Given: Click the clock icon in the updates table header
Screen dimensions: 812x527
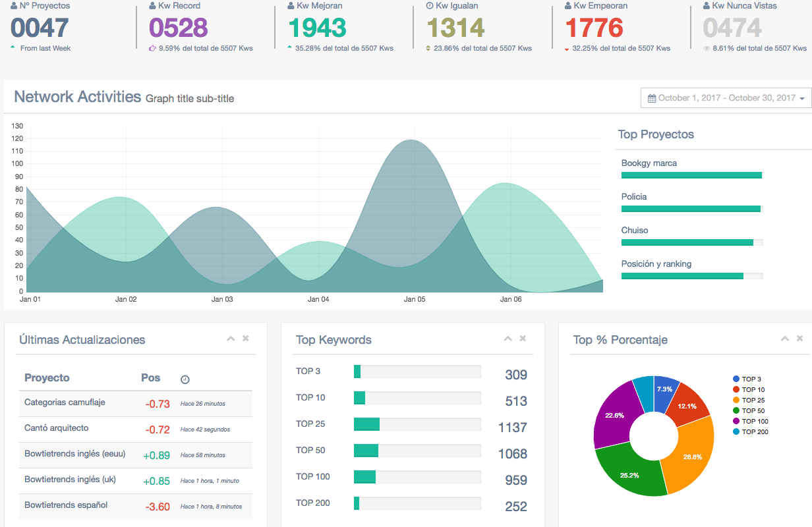Looking at the screenshot, I should click(x=185, y=379).
